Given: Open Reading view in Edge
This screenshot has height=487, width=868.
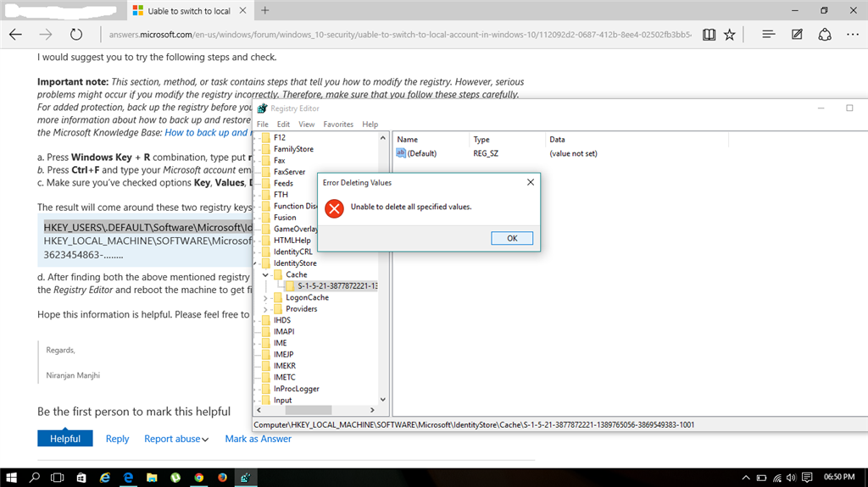Looking at the screenshot, I should 709,35.
